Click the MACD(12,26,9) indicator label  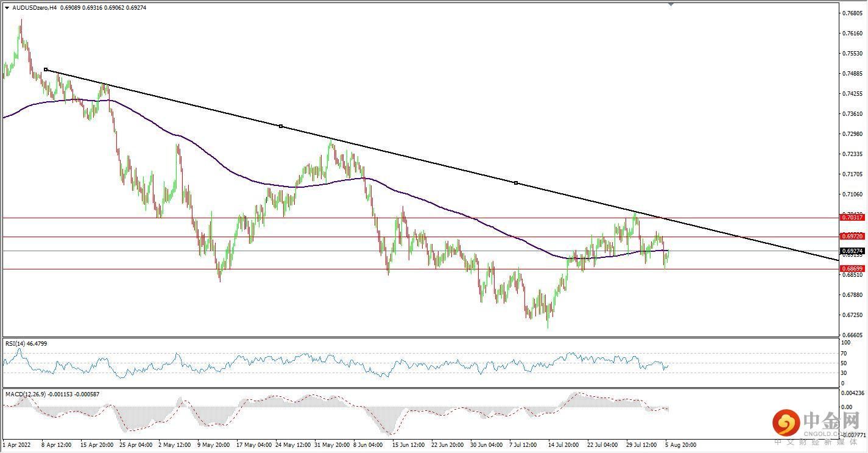click(52, 394)
